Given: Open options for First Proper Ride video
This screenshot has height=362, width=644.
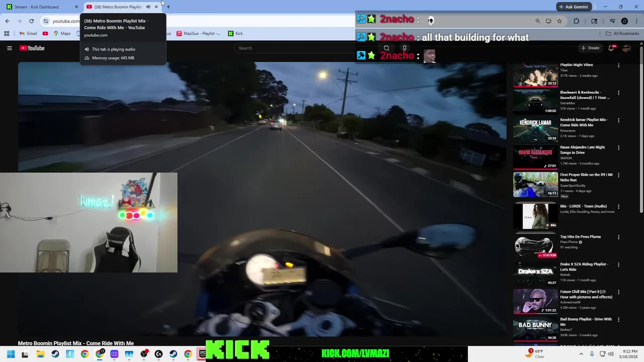Looking at the screenshot, I should 618,175.
